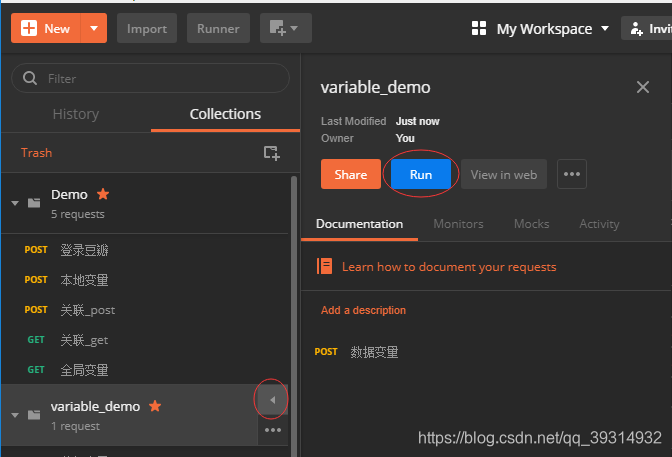Close the variable_demo details panel
672x457 pixels.
coord(642,87)
